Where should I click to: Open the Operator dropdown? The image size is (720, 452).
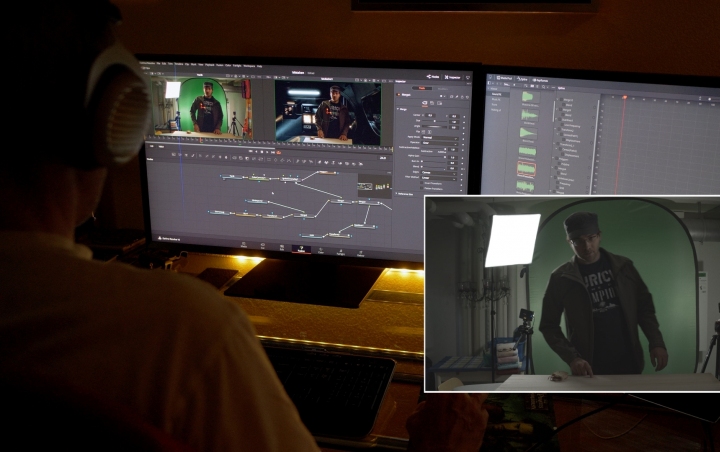tap(440, 141)
